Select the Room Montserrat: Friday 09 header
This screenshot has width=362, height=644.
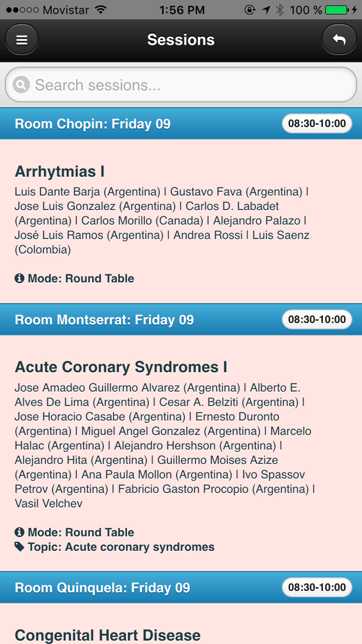(104, 320)
